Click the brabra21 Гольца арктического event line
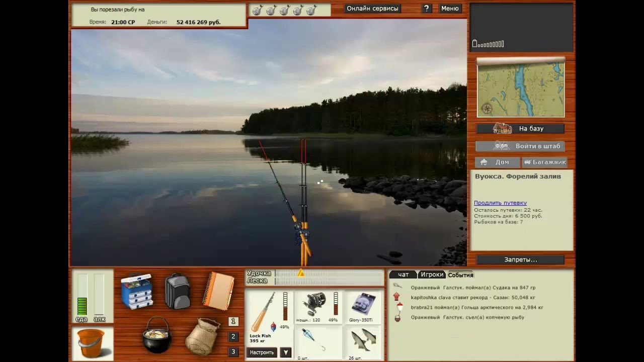Viewport: 644px width, 362px height. [x=477, y=307]
